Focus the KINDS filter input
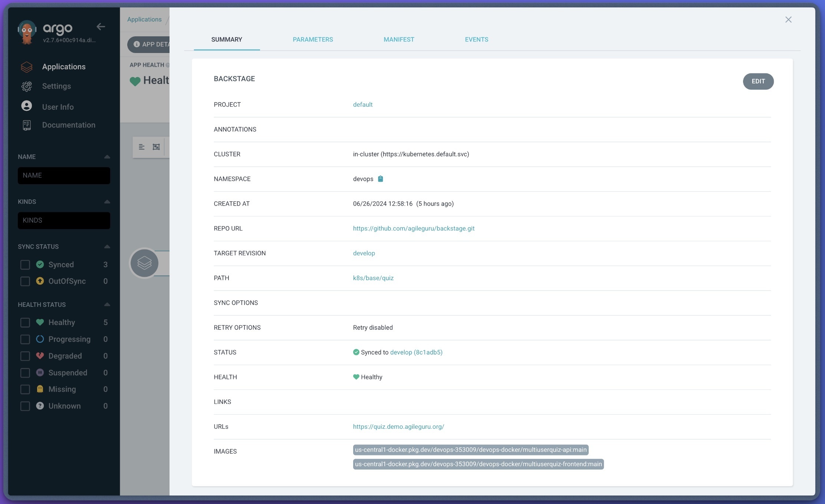Screen dimensions: 825x504 64,220
